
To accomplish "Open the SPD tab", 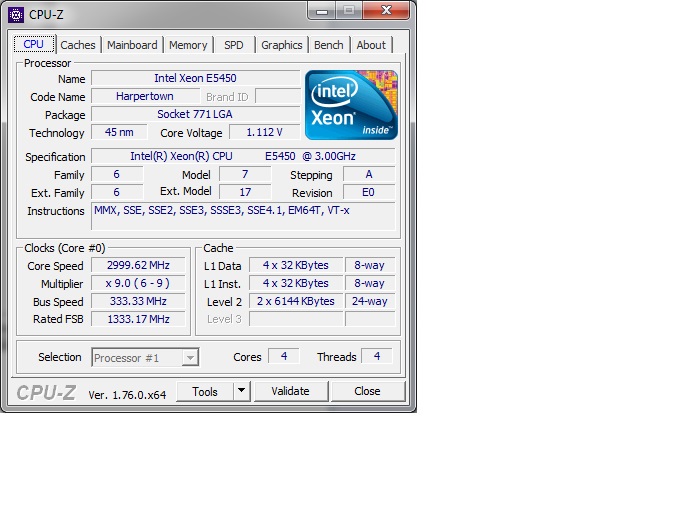I will click(x=234, y=45).
